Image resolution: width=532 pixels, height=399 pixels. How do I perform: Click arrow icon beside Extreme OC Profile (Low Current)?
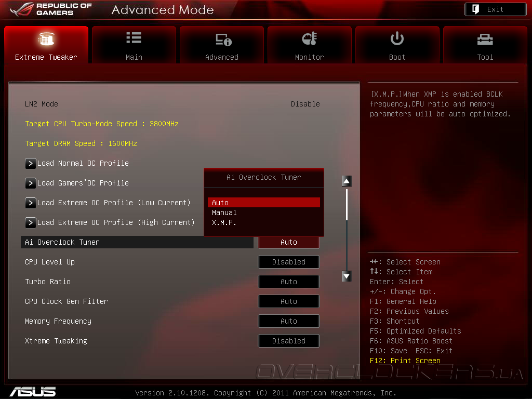coord(31,203)
